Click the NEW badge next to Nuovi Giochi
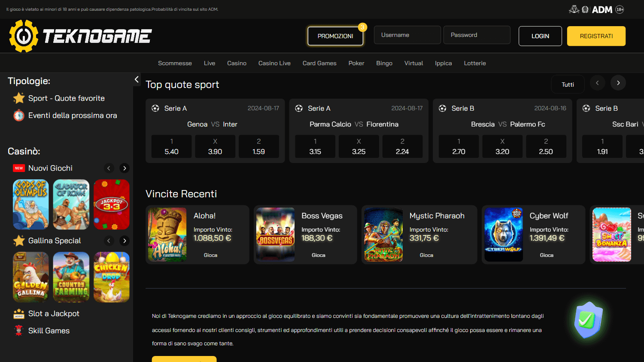 (19, 168)
